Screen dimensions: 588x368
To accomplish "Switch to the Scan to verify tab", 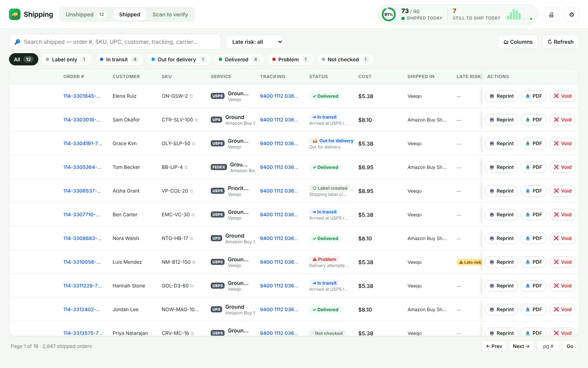I will click(x=170, y=14).
